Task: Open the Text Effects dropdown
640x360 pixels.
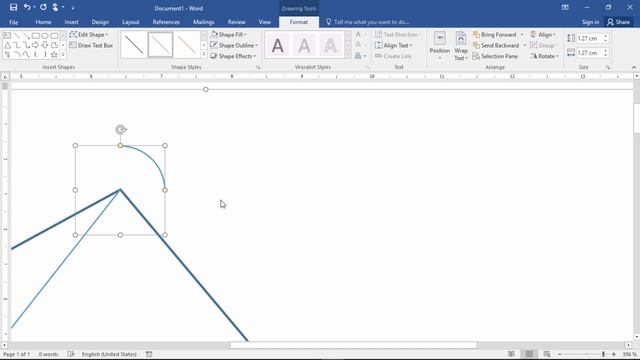Action: click(x=360, y=56)
